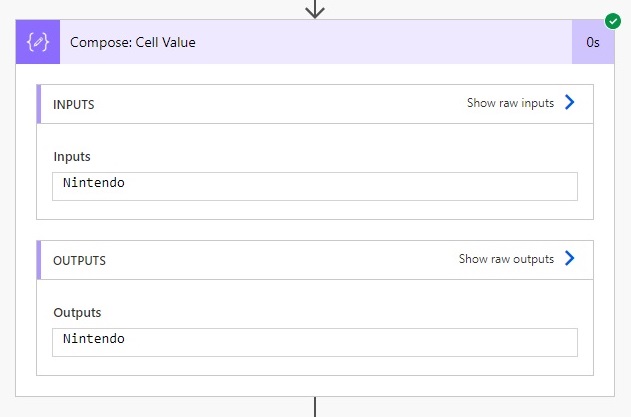Viewport: 631px width, 417px height.
Task: Click the down arrow connector above Compose
Action: [x=315, y=9]
